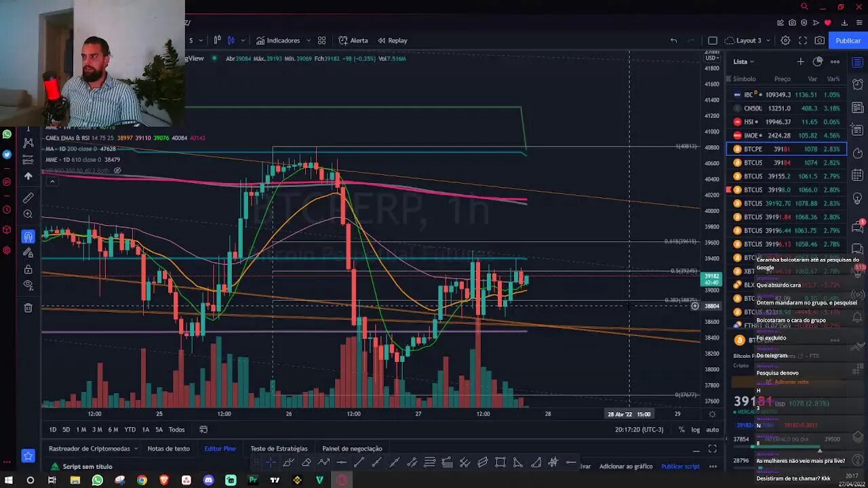Image resolution: width=868 pixels, height=488 pixels.
Task: Open the news panel icon
Action: tap(858, 108)
